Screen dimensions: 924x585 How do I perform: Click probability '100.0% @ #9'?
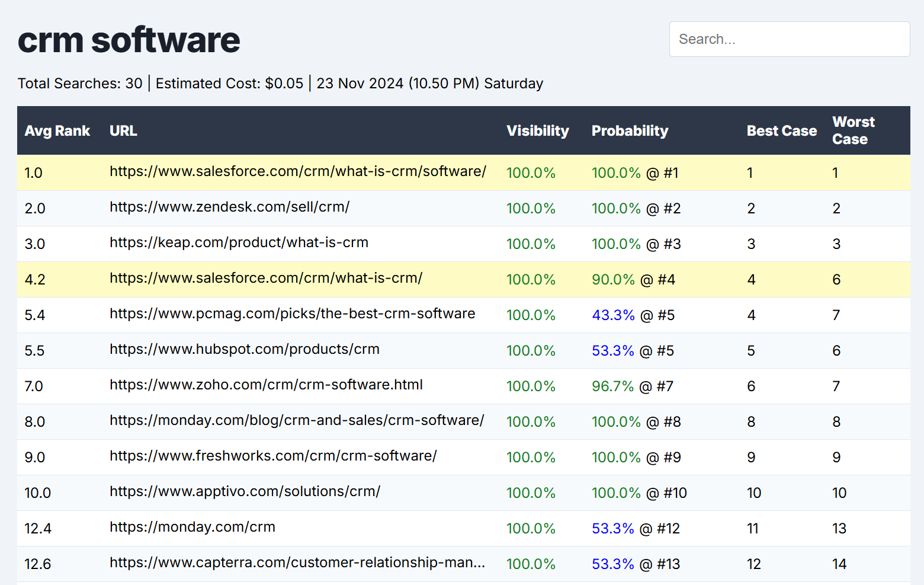pos(636,458)
